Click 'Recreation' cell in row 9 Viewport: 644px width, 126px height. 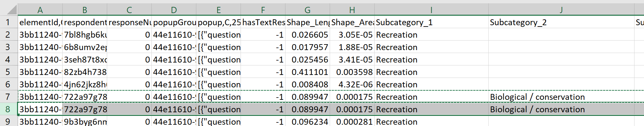point(431,121)
